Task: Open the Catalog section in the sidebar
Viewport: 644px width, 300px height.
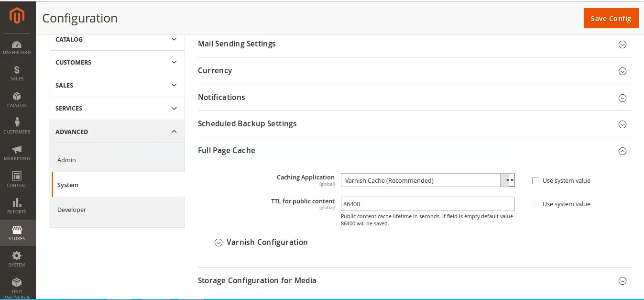Action: [17, 99]
